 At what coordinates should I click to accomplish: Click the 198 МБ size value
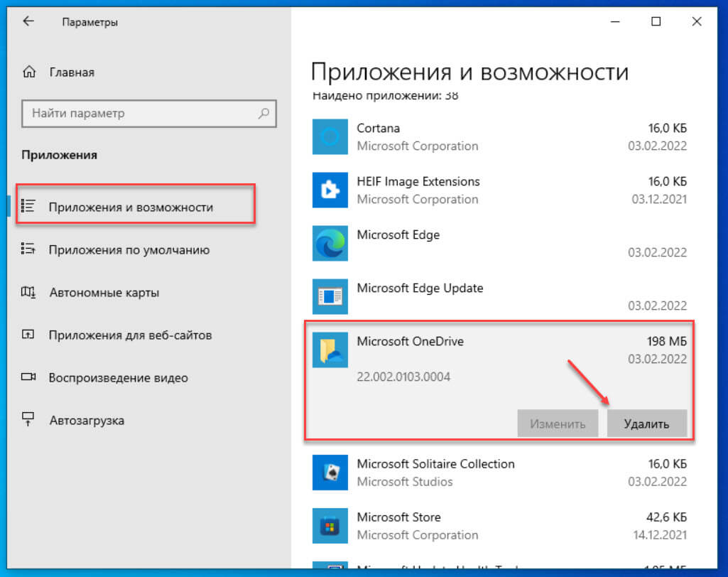[x=667, y=342]
